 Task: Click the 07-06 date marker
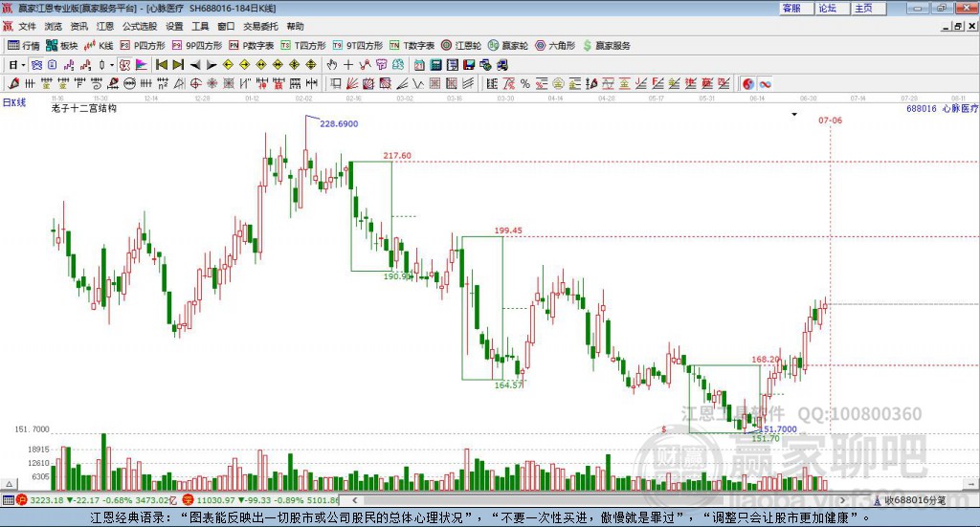pyautogui.click(x=830, y=120)
